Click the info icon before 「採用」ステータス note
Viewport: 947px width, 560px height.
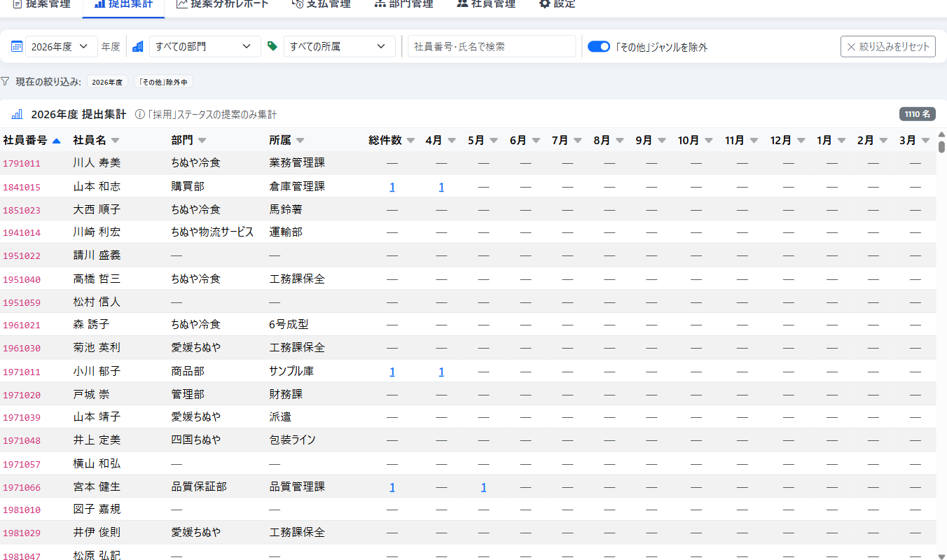coord(139,114)
